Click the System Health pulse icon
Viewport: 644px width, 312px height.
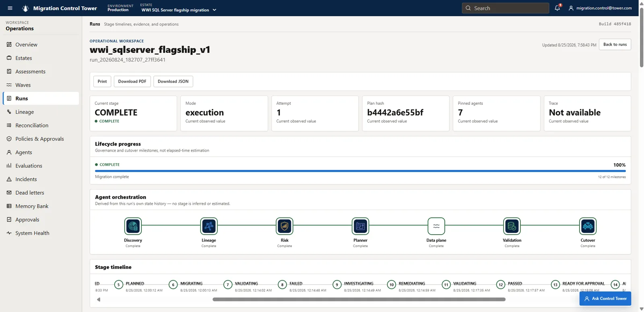pyautogui.click(x=9, y=233)
